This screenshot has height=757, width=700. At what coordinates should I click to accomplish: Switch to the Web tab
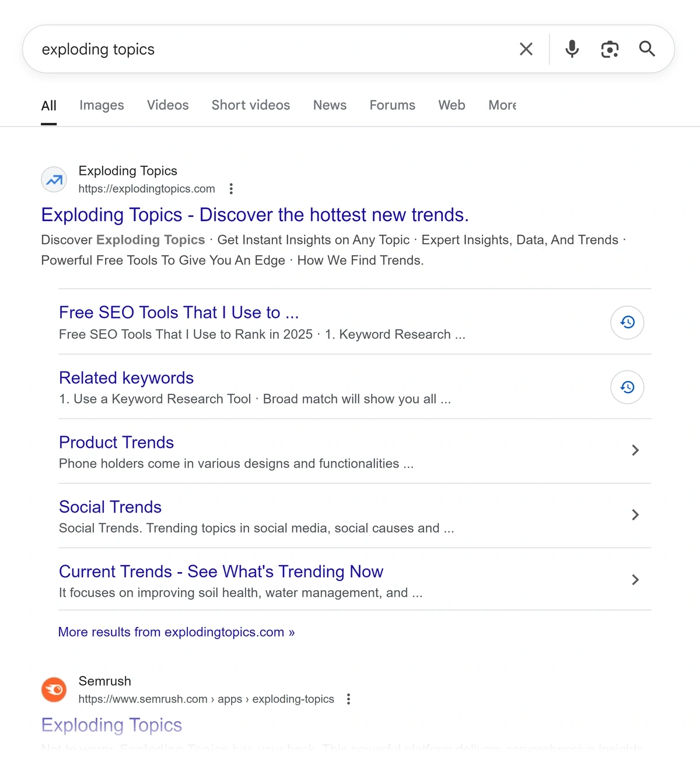tap(452, 106)
